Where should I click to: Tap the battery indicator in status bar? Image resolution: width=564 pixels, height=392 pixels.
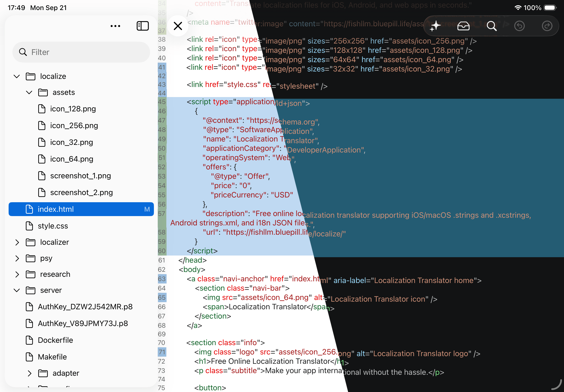pyautogui.click(x=550, y=8)
